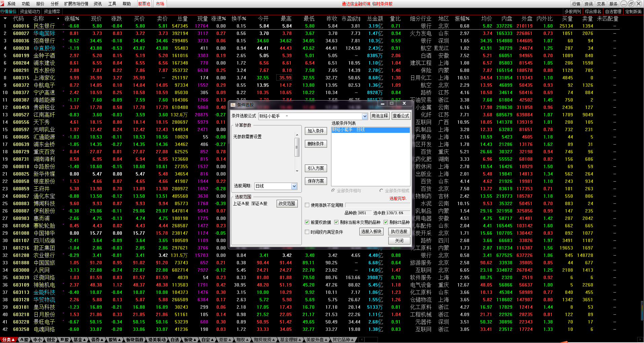Click bottom-right scroll right arrow
The height and width of the screenshot is (343, 644).
pyautogui.click(x=640, y=340)
